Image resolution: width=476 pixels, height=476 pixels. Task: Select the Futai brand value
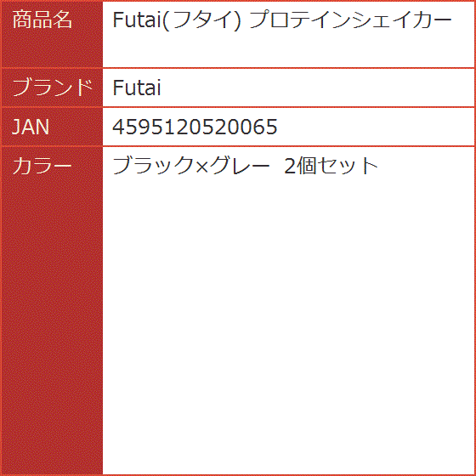point(137,88)
